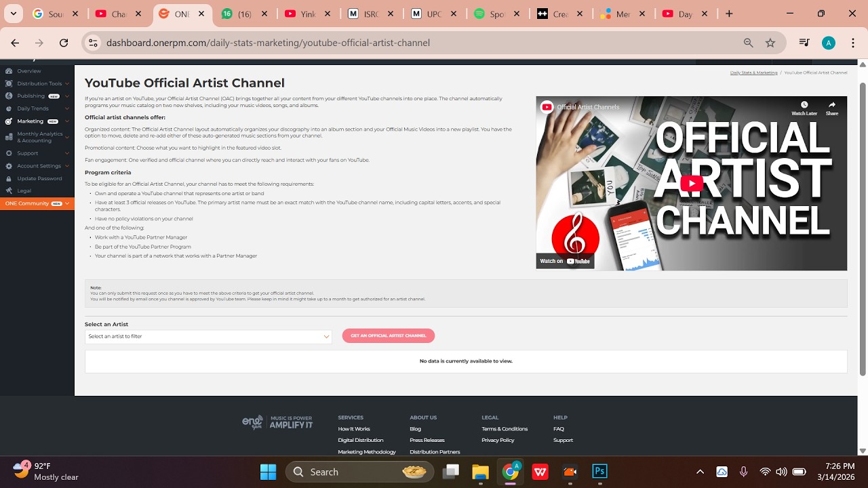Click the site information icon in address bar
This screenshot has width=868, height=488.
[94, 43]
